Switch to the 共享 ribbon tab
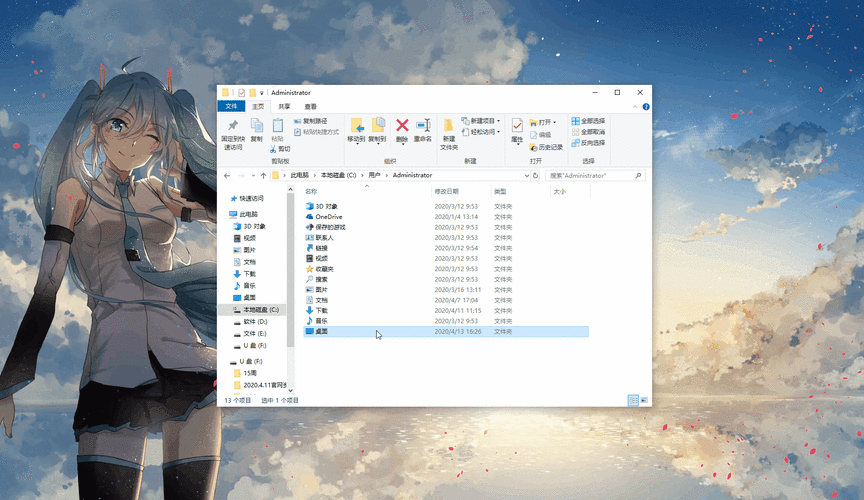The width and height of the screenshot is (864, 500). pyautogui.click(x=284, y=106)
